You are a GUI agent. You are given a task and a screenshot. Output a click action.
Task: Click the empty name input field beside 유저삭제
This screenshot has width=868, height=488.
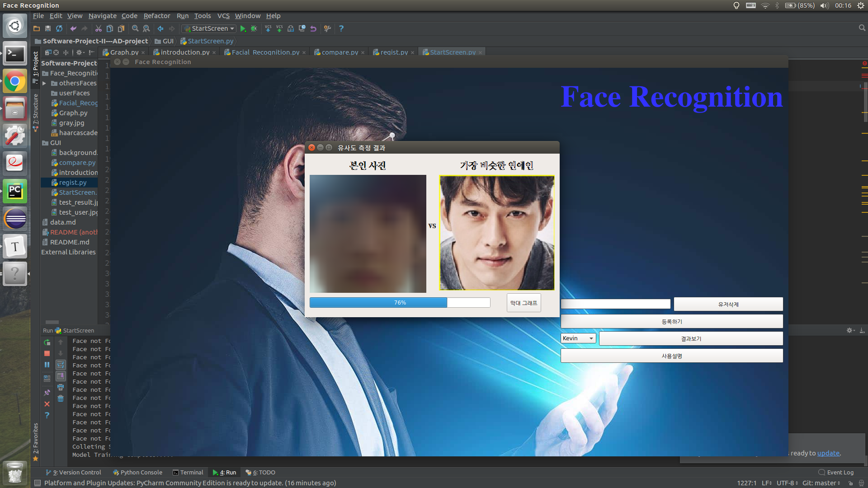615,304
